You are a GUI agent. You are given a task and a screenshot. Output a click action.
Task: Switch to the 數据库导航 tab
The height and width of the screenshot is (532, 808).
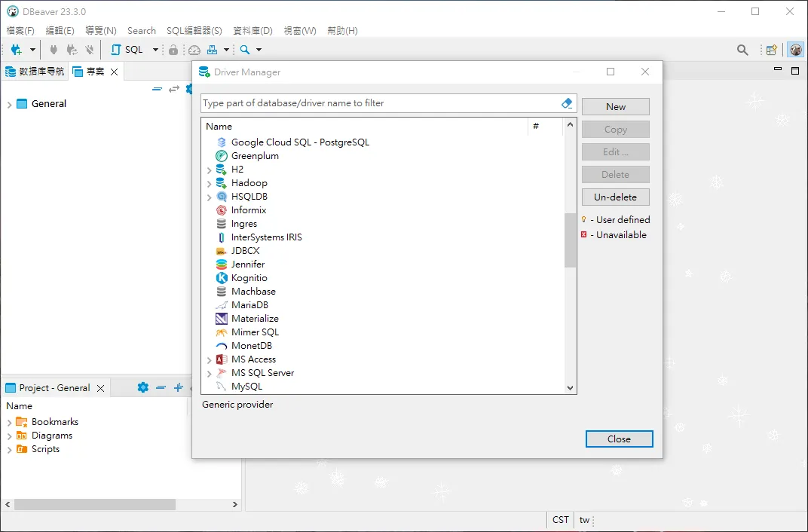click(x=35, y=72)
